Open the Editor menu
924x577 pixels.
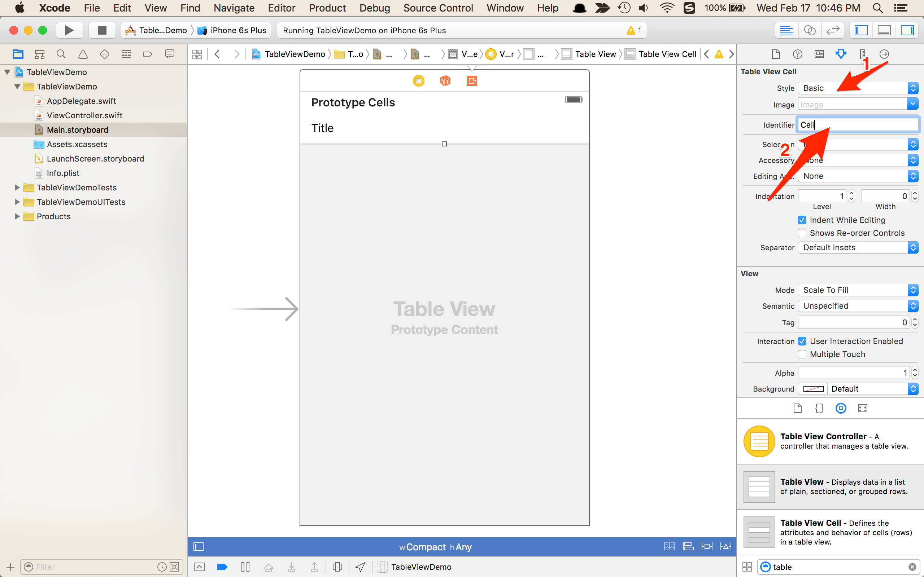(x=282, y=8)
